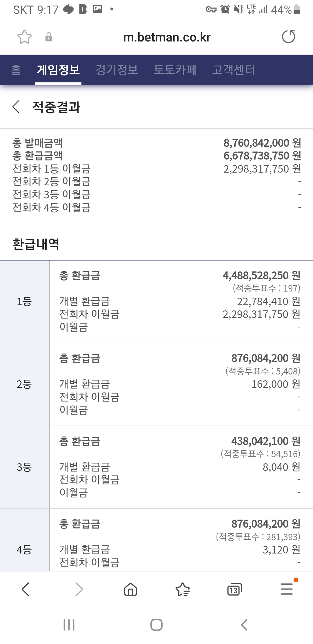The image size is (313, 644).
Task: Go back using the 적중결과 back arrow
Action: point(16,107)
